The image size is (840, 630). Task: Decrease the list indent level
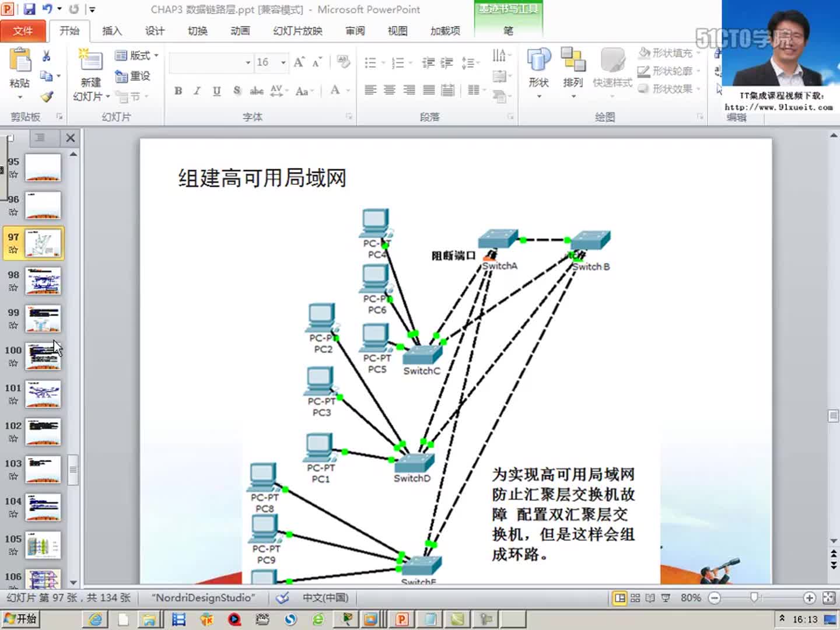(x=429, y=62)
